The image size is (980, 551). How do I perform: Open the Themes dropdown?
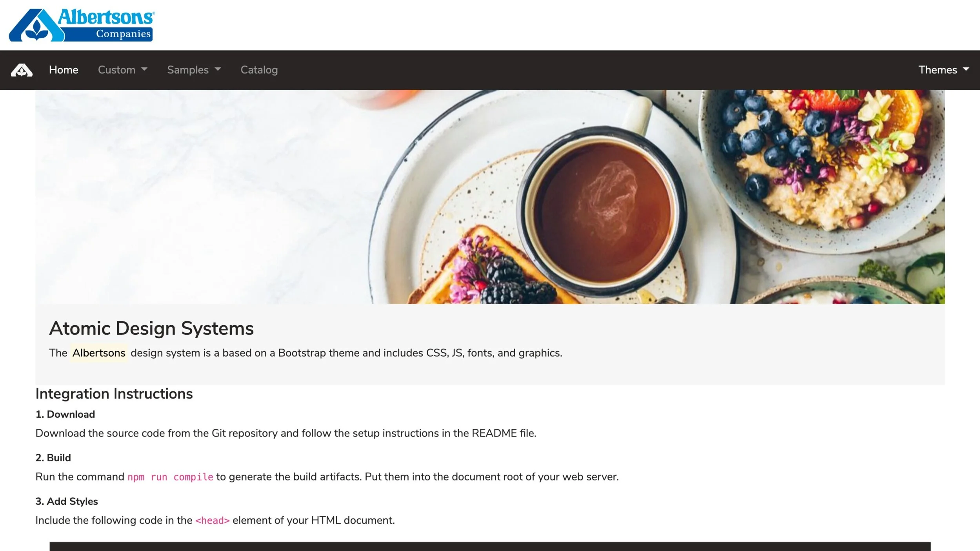click(x=944, y=70)
